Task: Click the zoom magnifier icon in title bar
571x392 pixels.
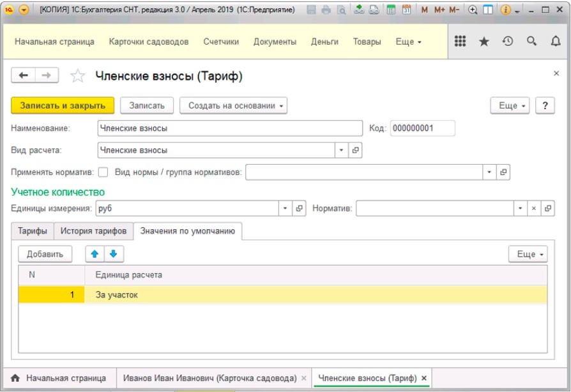Action: [473, 10]
